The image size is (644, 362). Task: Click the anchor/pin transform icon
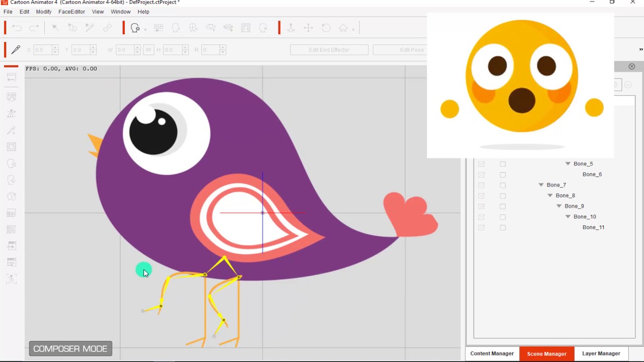(x=291, y=28)
